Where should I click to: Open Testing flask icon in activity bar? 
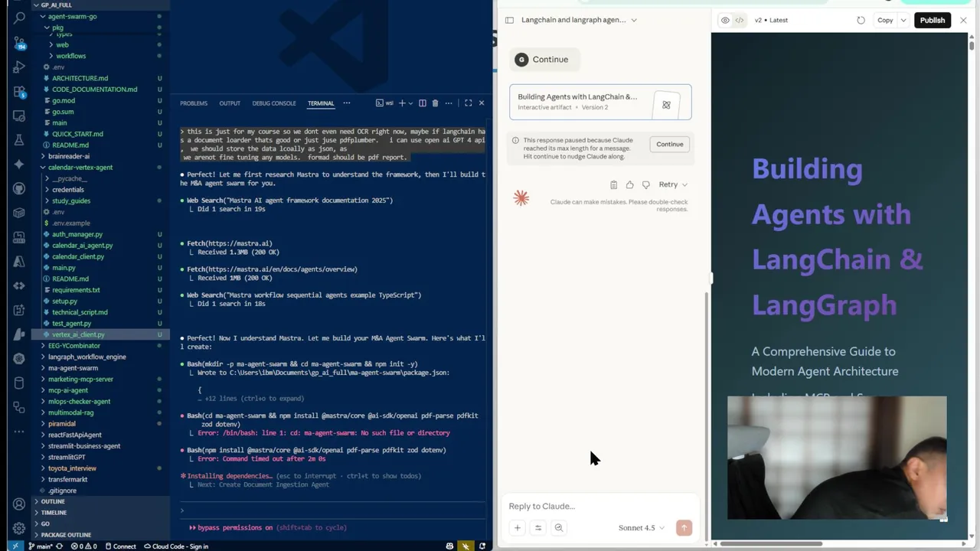tap(19, 141)
